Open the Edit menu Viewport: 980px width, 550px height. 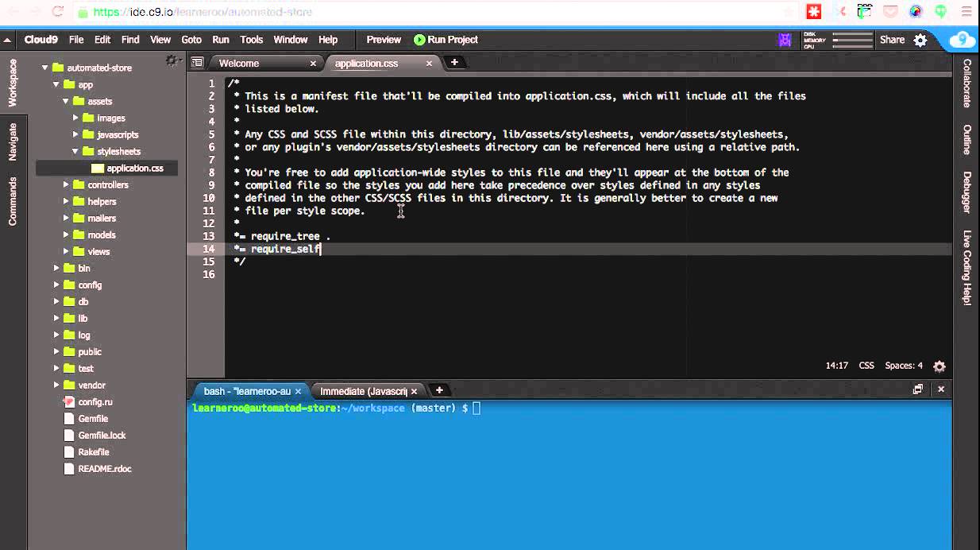tap(102, 40)
